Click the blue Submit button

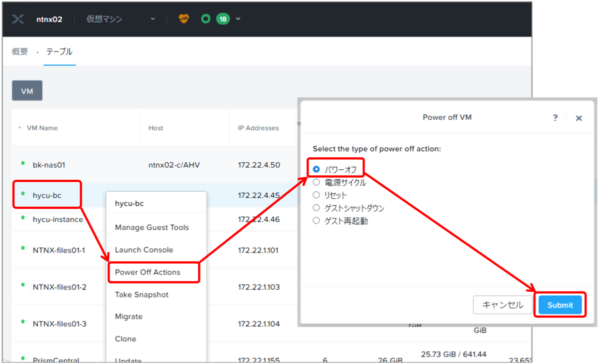point(560,305)
